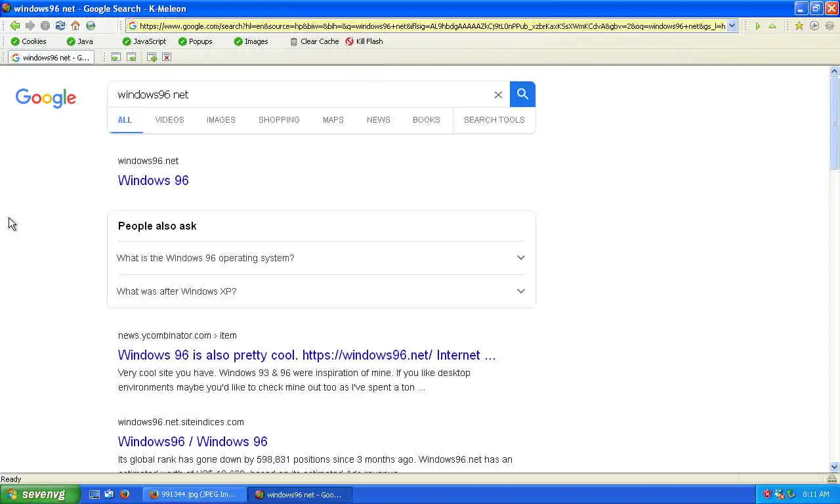The width and height of the screenshot is (840, 504).
Task: Switch to the VIDEOS tab
Action: 169,120
